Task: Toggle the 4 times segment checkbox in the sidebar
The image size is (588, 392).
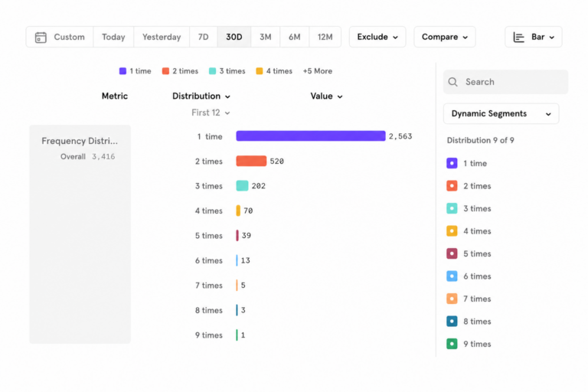Action: 452,230
